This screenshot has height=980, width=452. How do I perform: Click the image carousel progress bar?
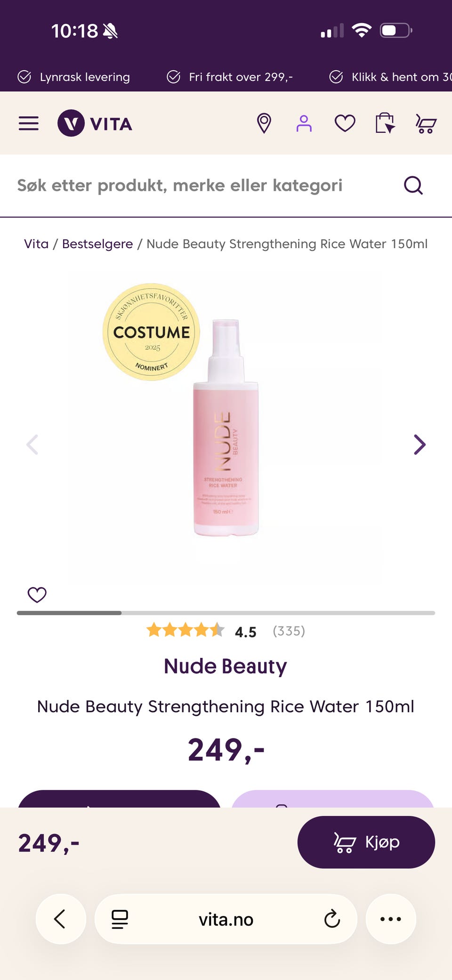click(x=226, y=613)
